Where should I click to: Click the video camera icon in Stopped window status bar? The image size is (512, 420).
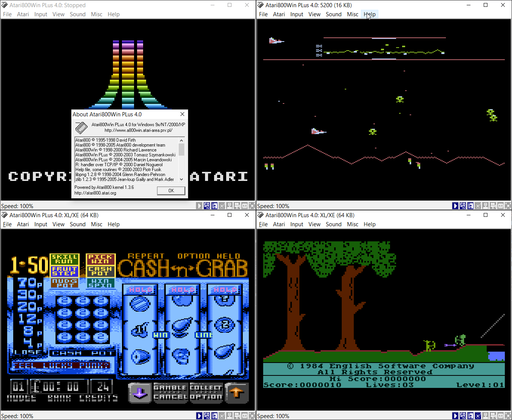click(237, 206)
